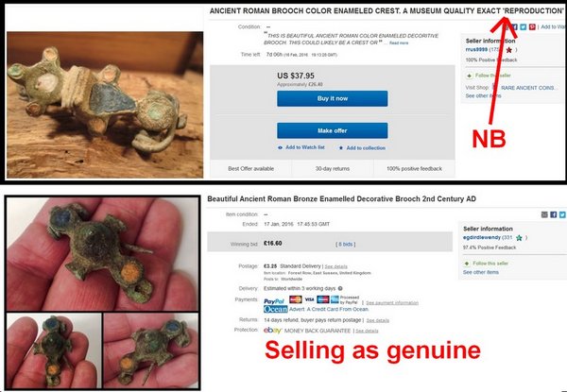Expand the description with Read more
Image resolution: width=567 pixels, height=392 pixels.
tap(399, 43)
